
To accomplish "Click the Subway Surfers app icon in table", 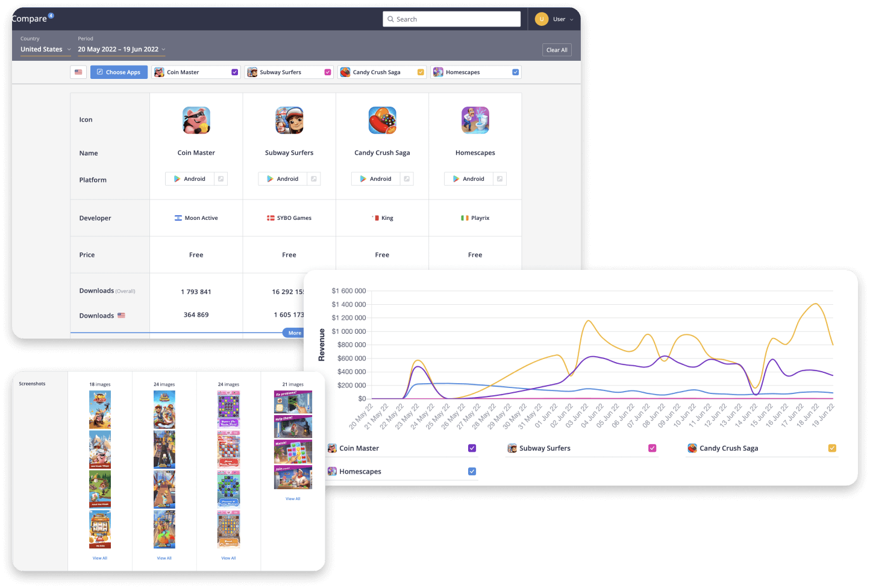I will tap(289, 120).
